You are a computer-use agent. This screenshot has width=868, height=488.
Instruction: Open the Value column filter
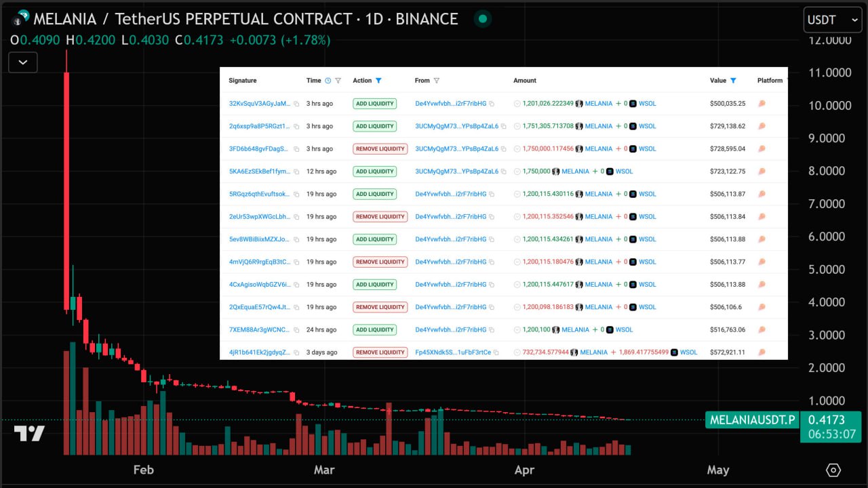(x=733, y=81)
